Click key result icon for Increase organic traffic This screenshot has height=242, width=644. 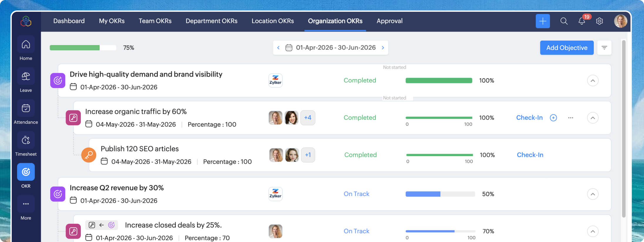point(73,118)
